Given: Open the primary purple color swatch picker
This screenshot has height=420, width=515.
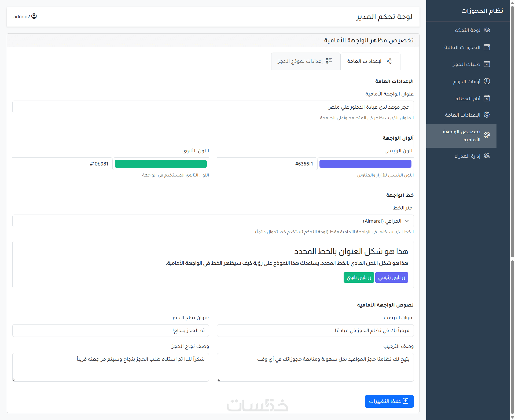Looking at the screenshot, I should (x=365, y=164).
